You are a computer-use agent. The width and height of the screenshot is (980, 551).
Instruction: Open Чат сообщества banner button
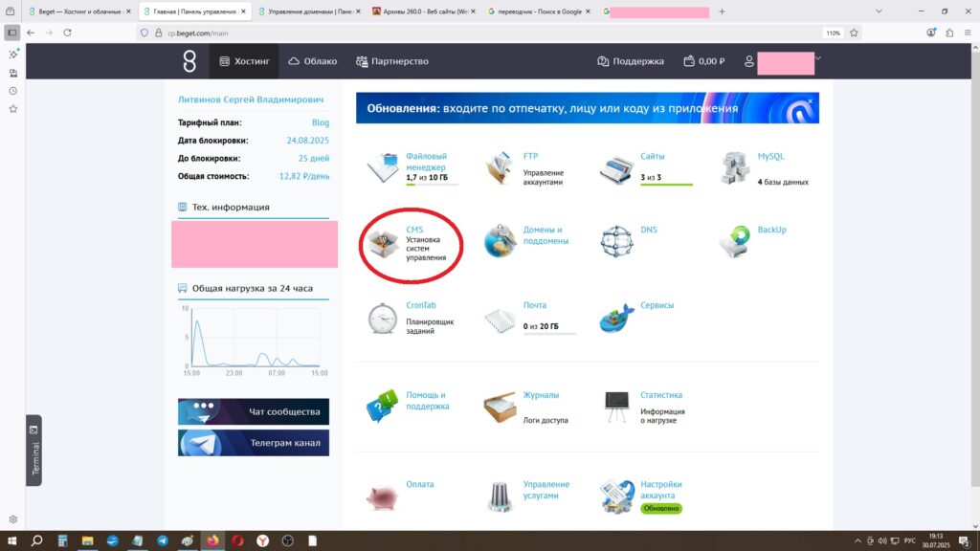click(x=253, y=411)
